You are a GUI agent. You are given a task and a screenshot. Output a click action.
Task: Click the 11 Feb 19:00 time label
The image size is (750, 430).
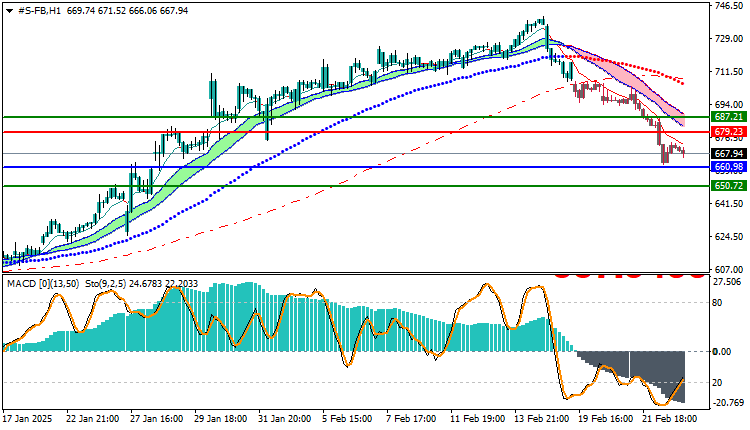477,419
